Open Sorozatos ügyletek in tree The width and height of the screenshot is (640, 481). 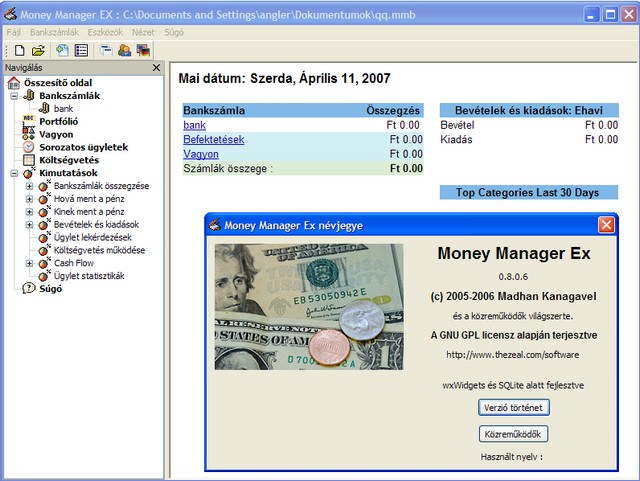[83, 147]
